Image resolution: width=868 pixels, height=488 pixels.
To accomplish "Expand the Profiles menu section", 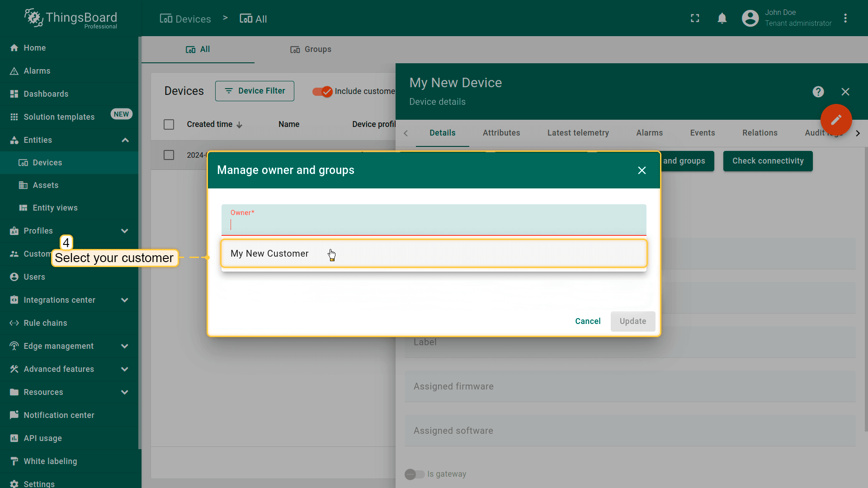I will (x=125, y=231).
